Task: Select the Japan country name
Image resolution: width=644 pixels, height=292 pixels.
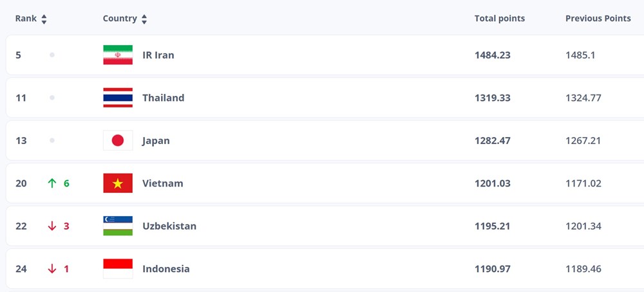Action: pos(156,140)
